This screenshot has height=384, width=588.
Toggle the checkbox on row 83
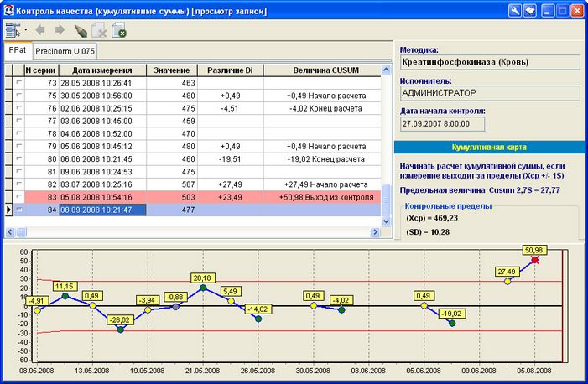click(x=19, y=197)
